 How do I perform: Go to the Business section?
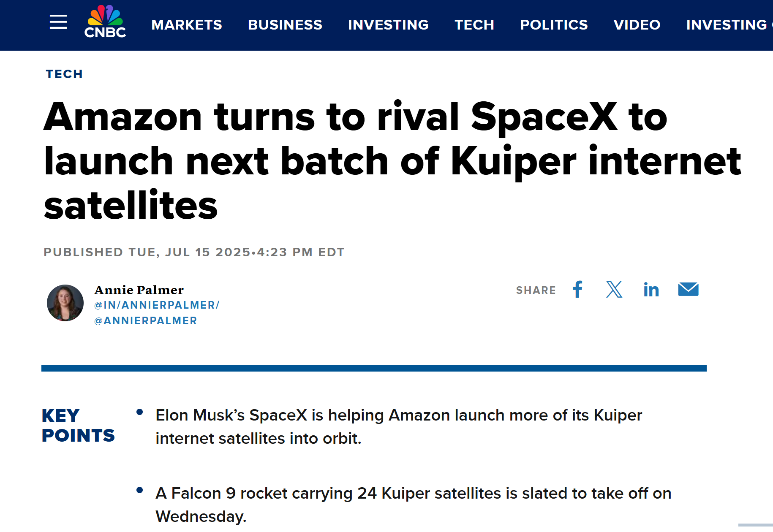pos(285,25)
